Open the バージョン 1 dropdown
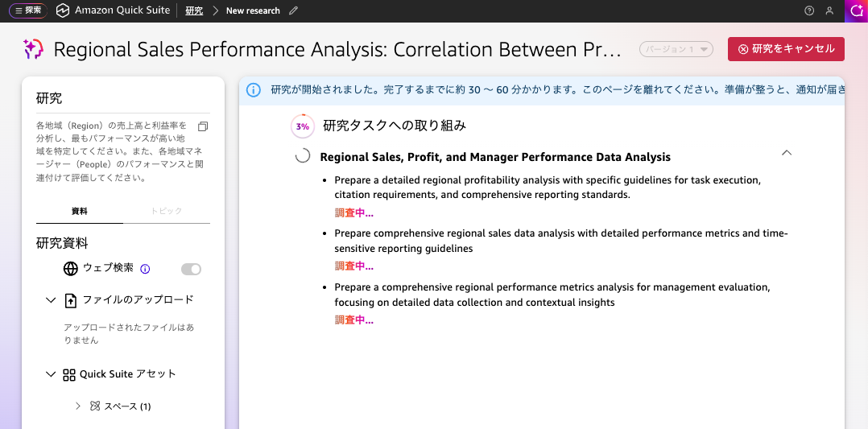 676,49
